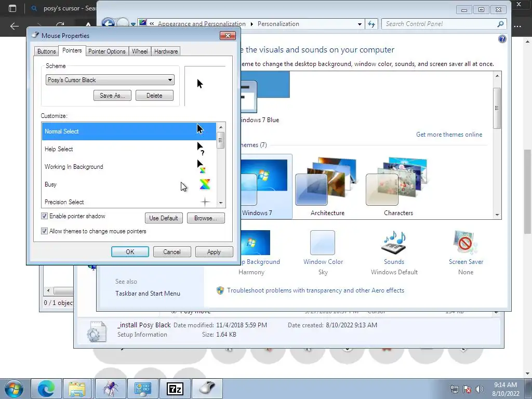The width and height of the screenshot is (532, 399).
Task: Open File Explorer from the taskbar
Action: (77, 389)
